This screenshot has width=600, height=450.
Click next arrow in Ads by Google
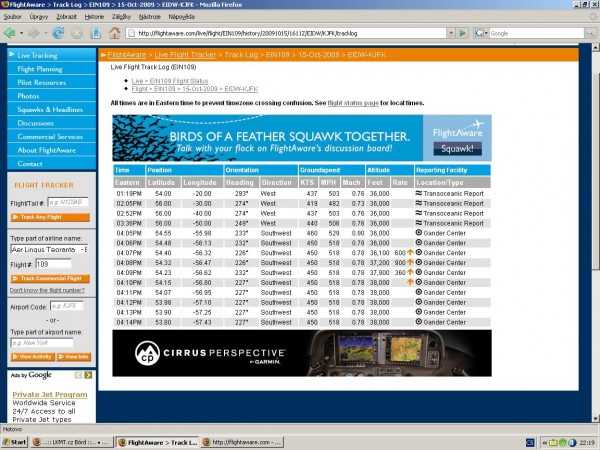[88, 375]
